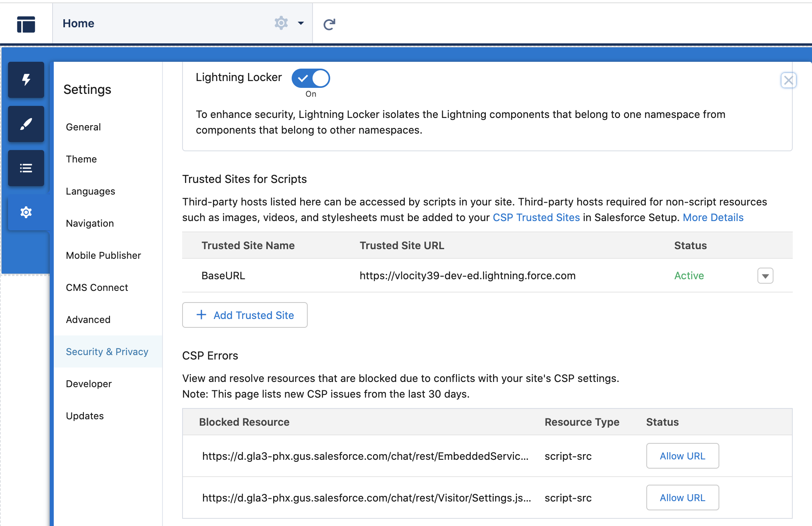Screen dimensions: 812x526
Task: Click the Lightning Locker On label
Action: pyautogui.click(x=311, y=94)
